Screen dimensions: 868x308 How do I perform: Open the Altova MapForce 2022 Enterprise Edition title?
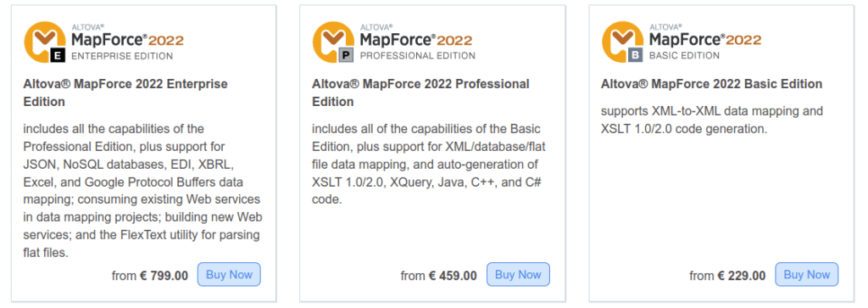point(125,93)
